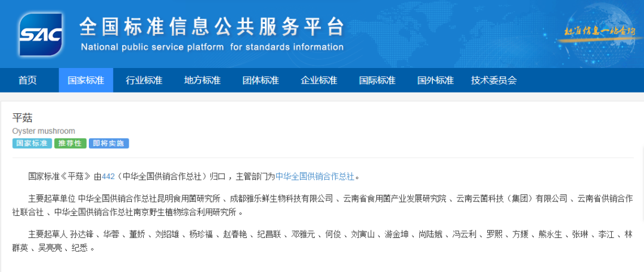
Task: Click the 即将实施 status tag
Action: 109,143
